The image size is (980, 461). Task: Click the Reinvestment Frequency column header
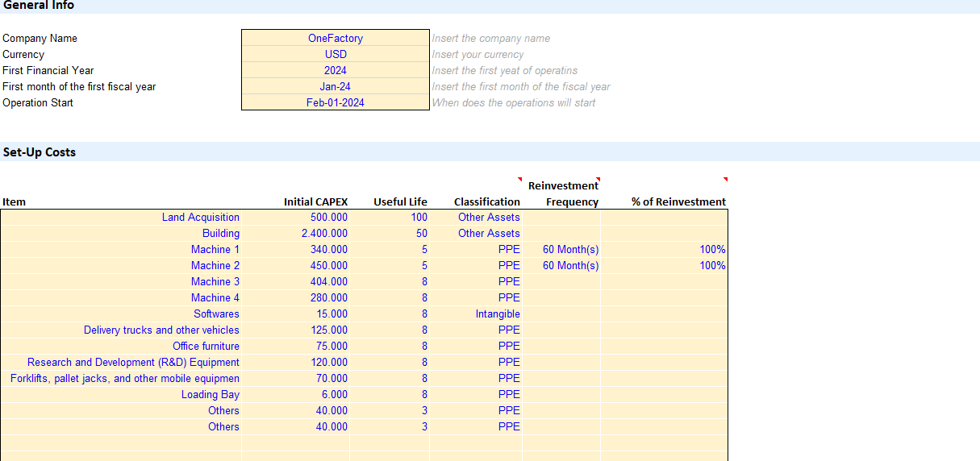(x=564, y=193)
